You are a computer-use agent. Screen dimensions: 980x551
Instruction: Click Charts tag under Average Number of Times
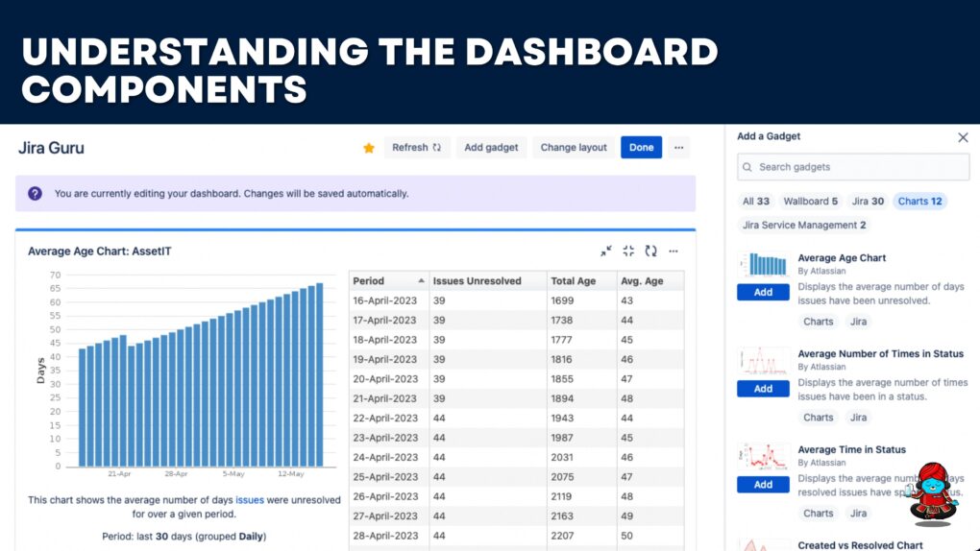pos(819,418)
